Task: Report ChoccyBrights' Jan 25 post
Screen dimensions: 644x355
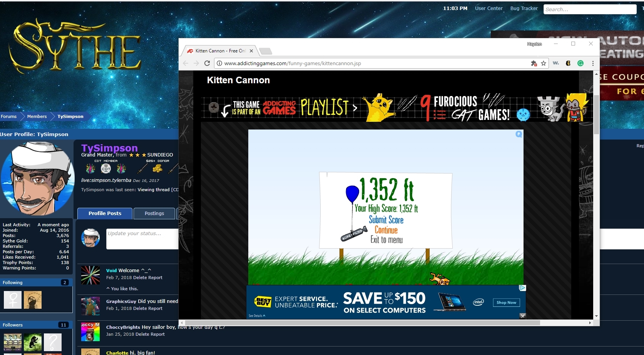Action: 158,334
